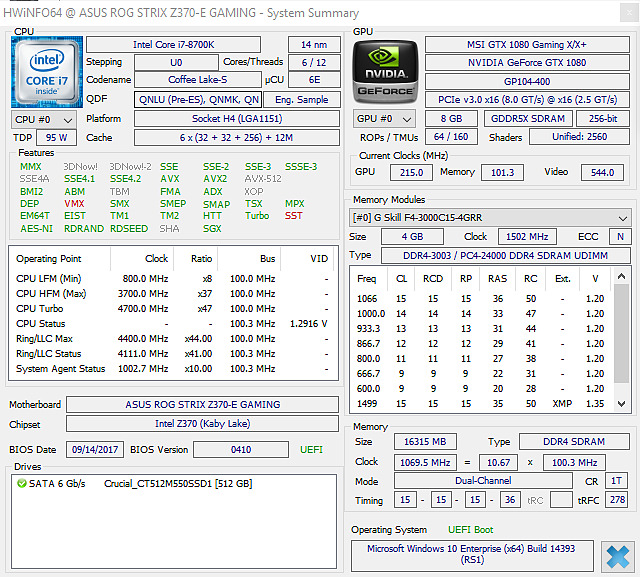Click the CPU LFM (Min) row
This screenshot has height=577, width=640.
(x=173, y=279)
